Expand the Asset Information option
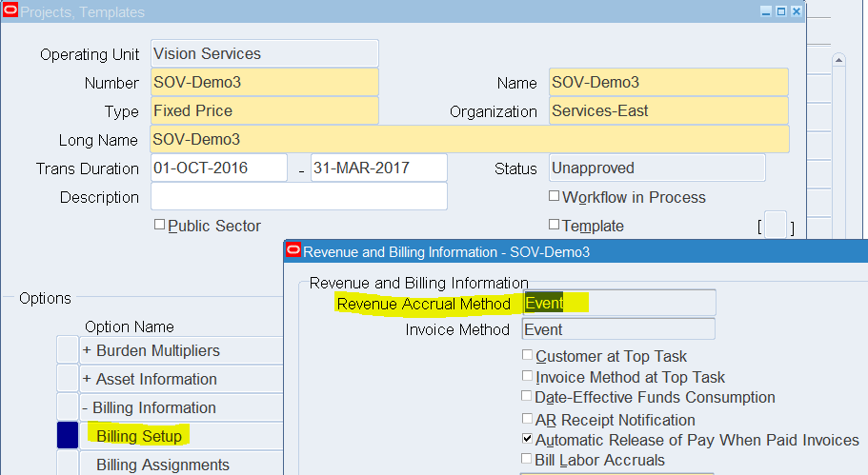The image size is (868, 475). tap(87, 379)
